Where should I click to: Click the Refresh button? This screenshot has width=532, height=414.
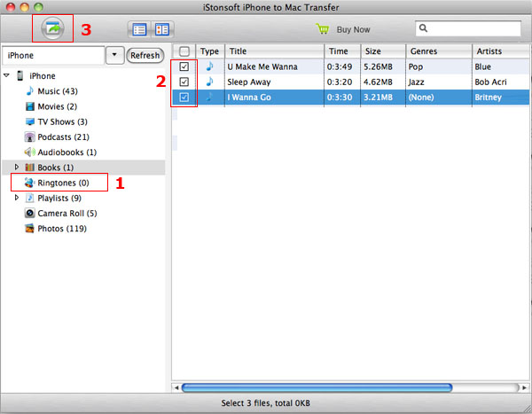point(145,55)
